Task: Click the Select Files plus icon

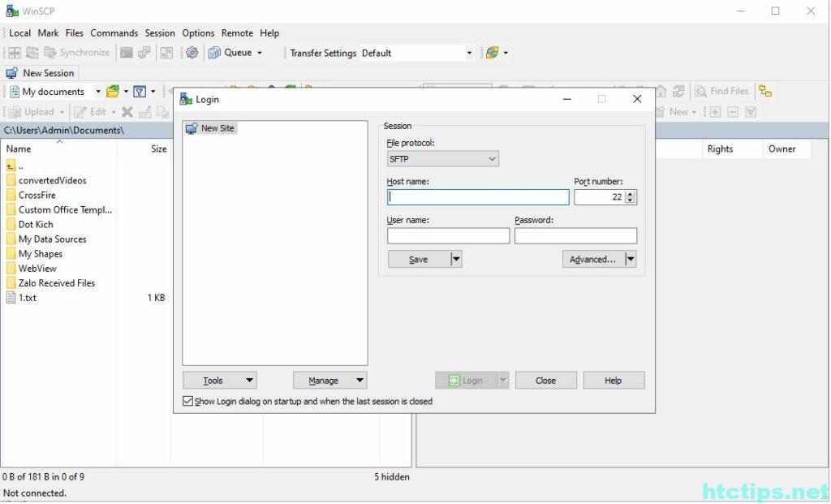Action: coord(715,112)
